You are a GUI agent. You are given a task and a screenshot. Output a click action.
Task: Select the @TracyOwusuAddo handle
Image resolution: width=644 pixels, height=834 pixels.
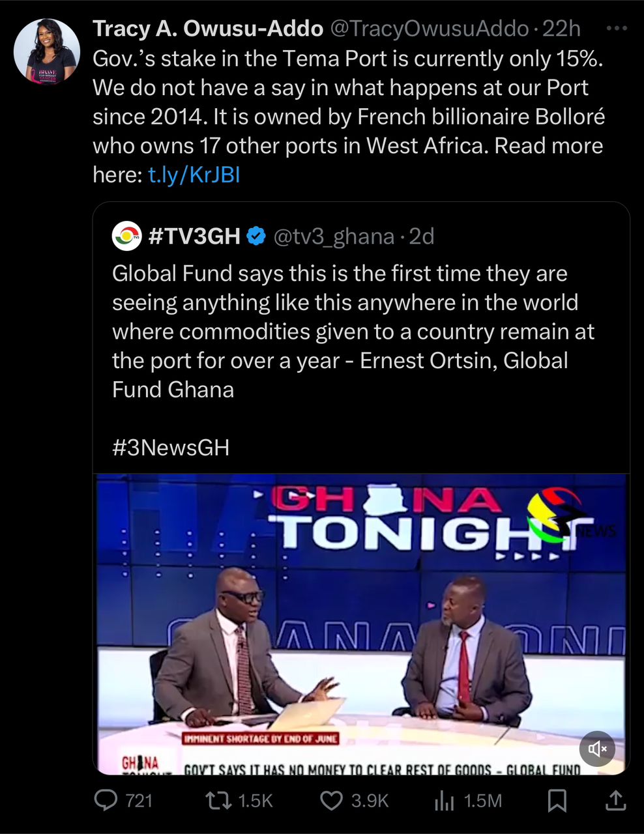pyautogui.click(x=432, y=28)
